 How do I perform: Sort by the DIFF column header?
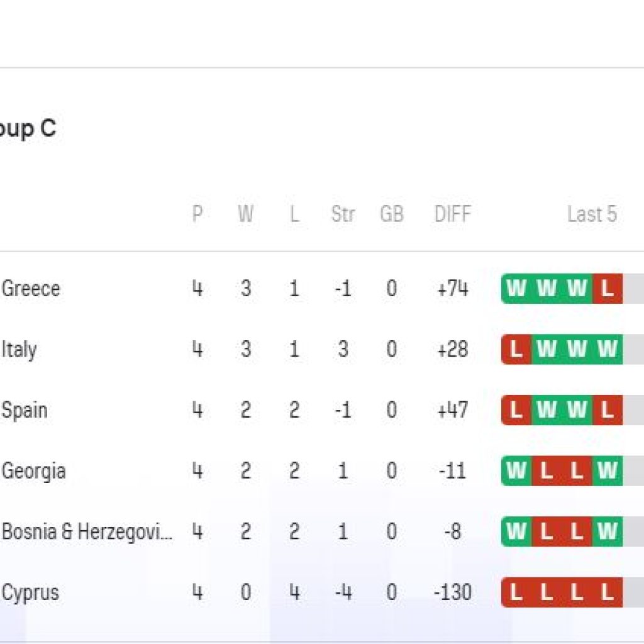tap(452, 214)
